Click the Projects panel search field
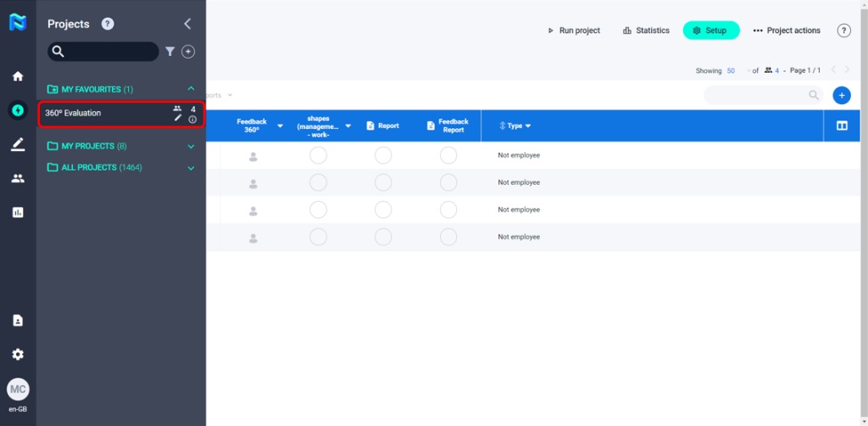Screen dimensions: 868x426 [110, 52]
